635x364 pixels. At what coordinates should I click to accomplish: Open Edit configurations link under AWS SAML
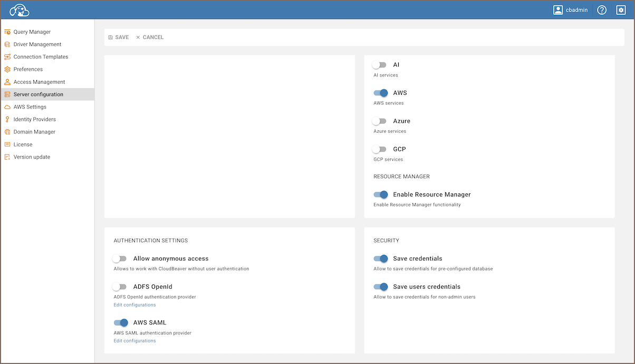pos(134,341)
